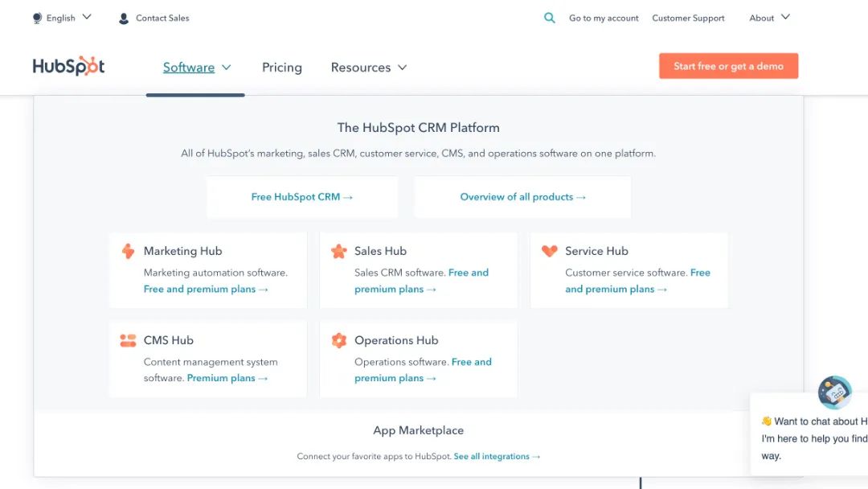Open Sales Hub free and premium plans
This screenshot has height=489, width=868.
pos(421,281)
